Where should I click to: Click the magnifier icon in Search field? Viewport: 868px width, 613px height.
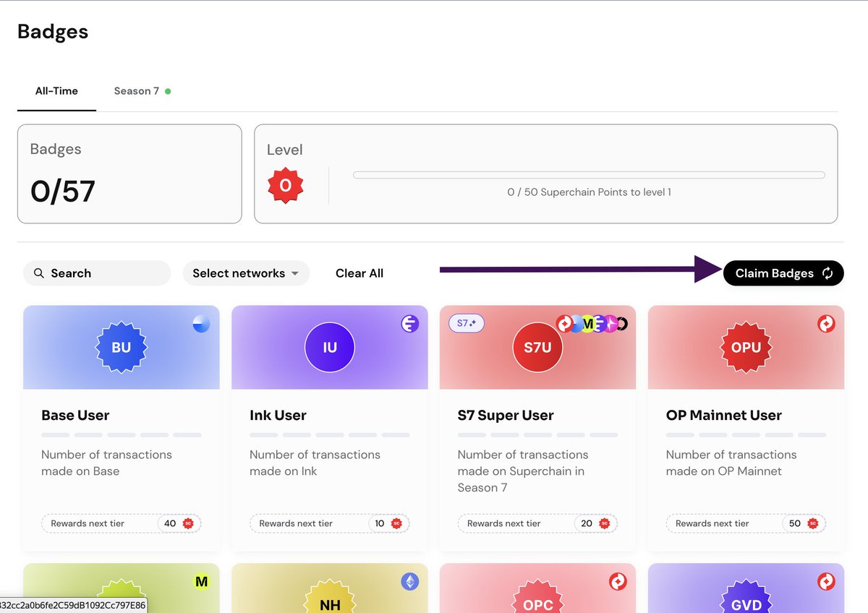click(x=39, y=273)
